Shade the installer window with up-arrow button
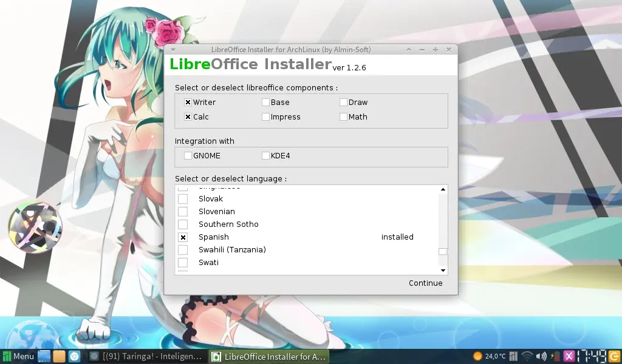The height and width of the screenshot is (364, 622). [x=409, y=50]
